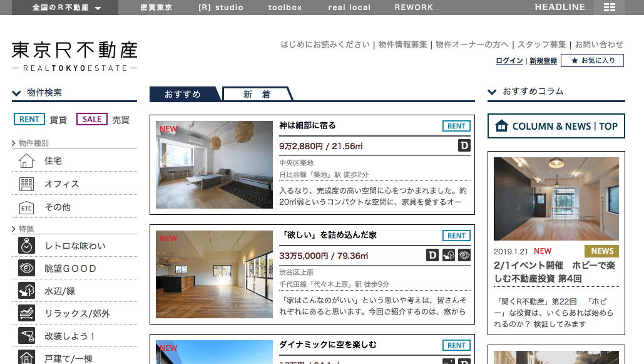Click お問い合わせ link

pos(599,44)
